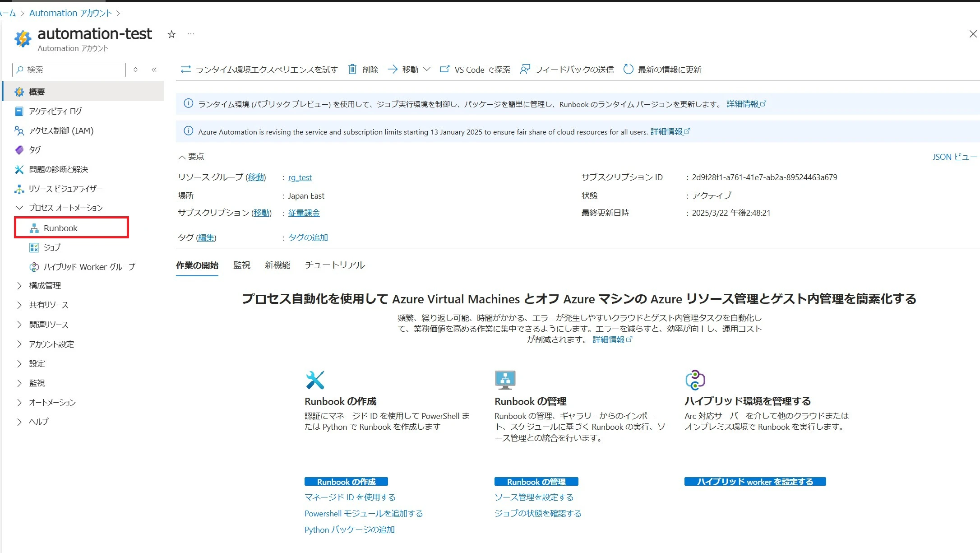Open the more options ellipsis menu

click(191, 34)
